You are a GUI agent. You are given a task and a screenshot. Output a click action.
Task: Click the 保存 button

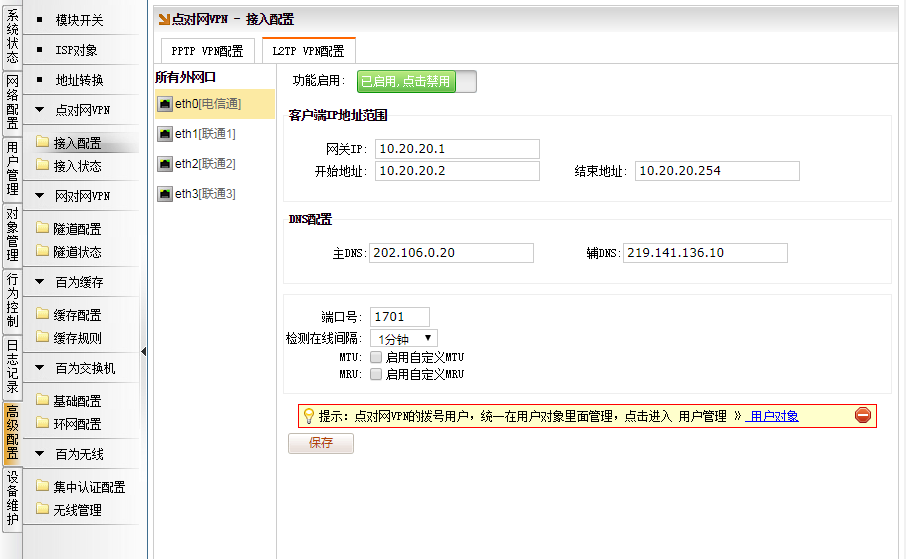coord(320,443)
